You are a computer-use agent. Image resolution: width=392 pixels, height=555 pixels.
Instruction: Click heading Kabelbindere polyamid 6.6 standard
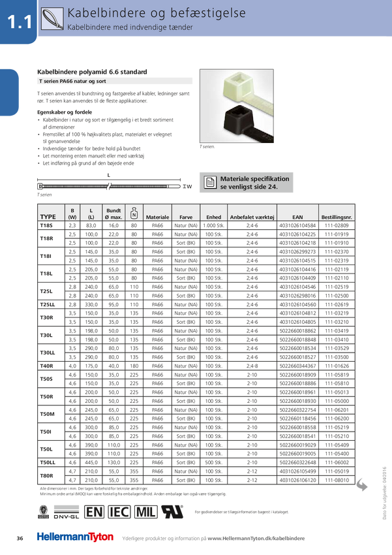[x=92, y=72]
